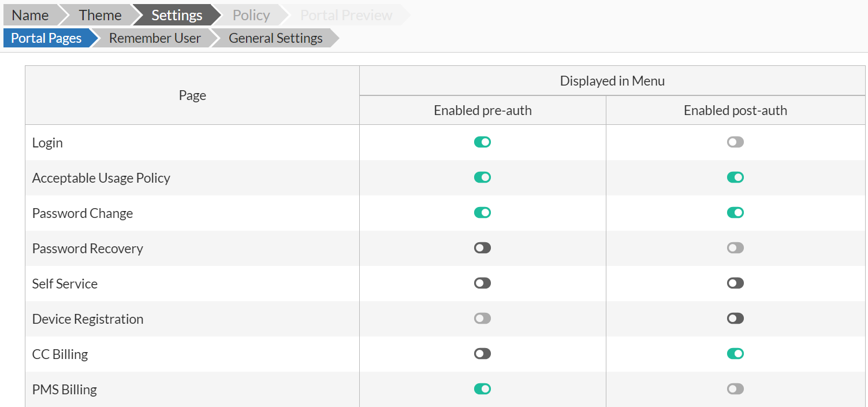Return to the Name step
The image size is (868, 407).
tap(30, 14)
